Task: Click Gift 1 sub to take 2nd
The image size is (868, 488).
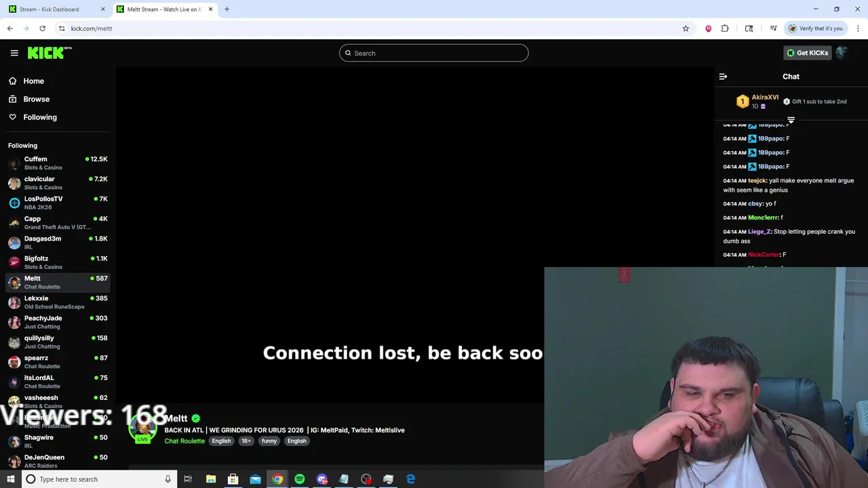Action: [814, 102]
